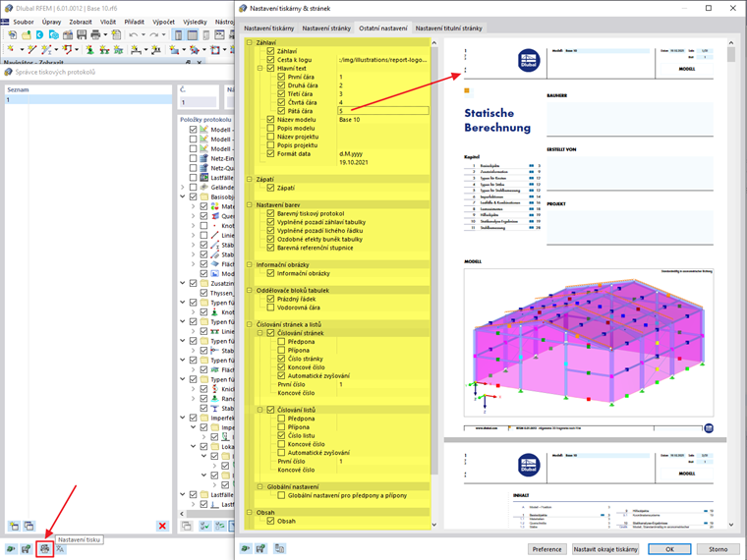Image resolution: width=747 pixels, height=560 pixels.
Task: Click the copy report icon below Seznam list
Action: click(x=29, y=526)
